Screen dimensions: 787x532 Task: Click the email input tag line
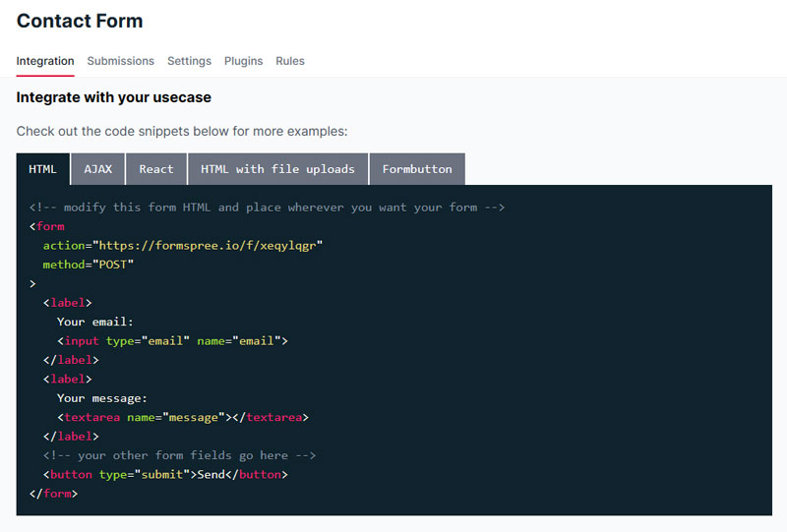point(172,341)
